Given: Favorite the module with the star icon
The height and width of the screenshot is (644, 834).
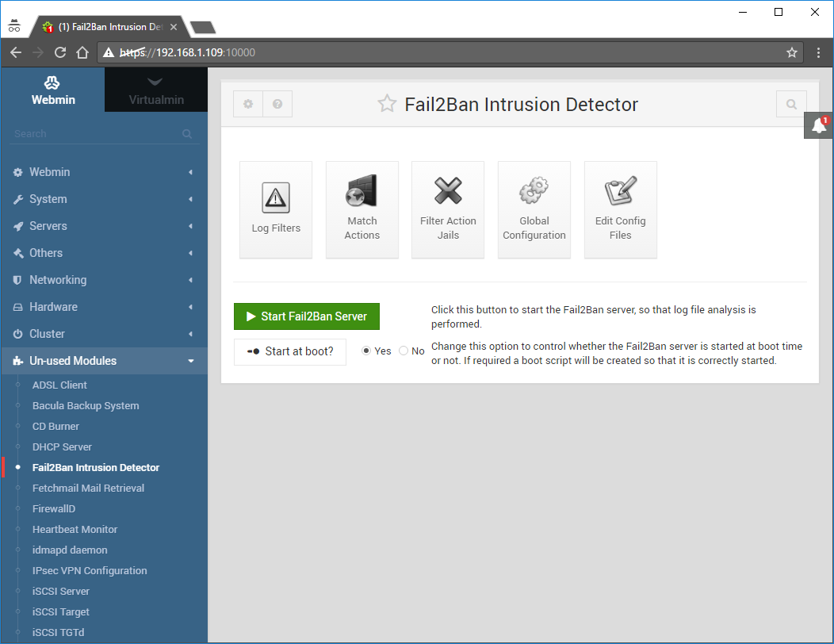Looking at the screenshot, I should pos(387,103).
